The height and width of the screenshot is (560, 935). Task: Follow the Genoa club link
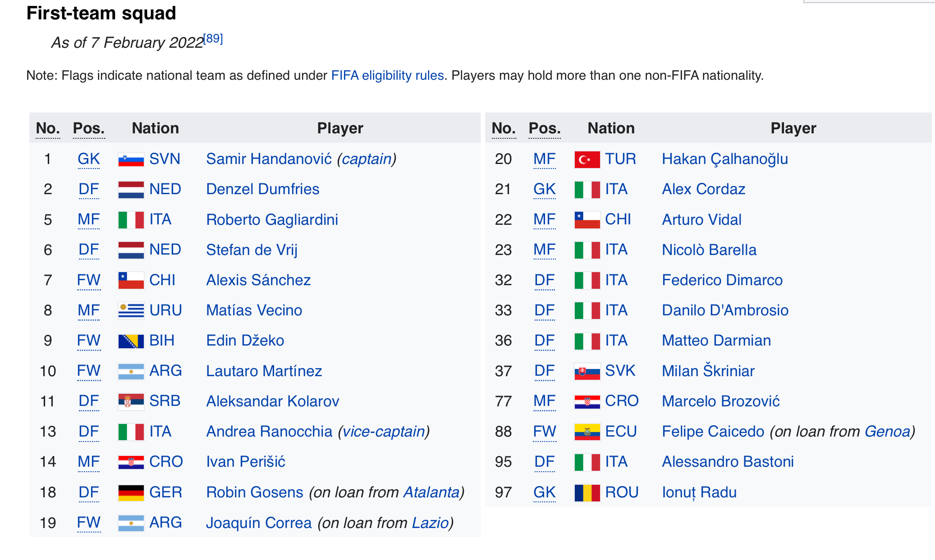point(887,432)
